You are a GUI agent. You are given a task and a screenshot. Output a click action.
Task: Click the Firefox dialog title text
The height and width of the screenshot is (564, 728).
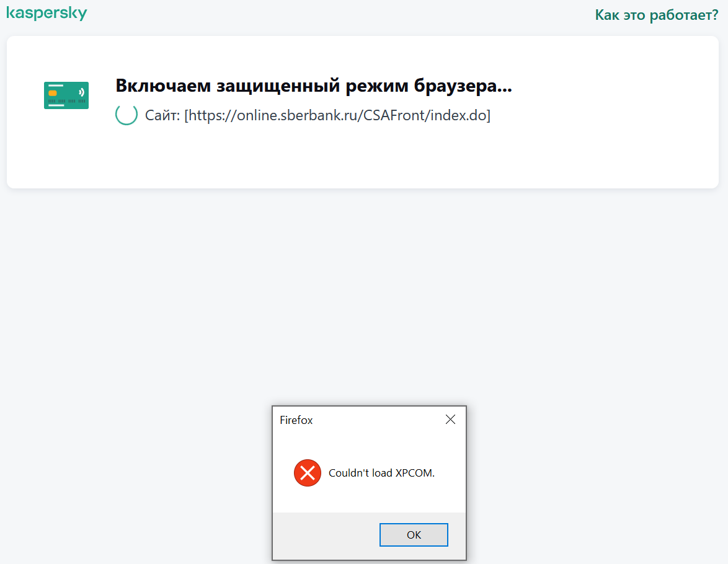tap(296, 420)
